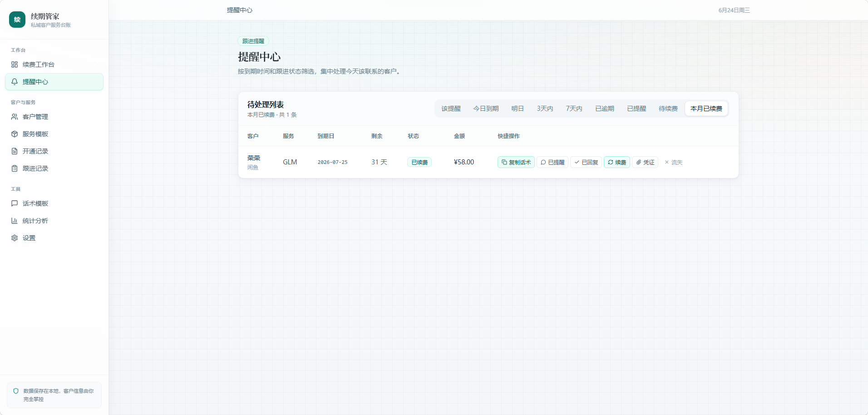The width and height of the screenshot is (868, 415).
Task: Open 开通记录 in the sidebar
Action: (x=54, y=151)
